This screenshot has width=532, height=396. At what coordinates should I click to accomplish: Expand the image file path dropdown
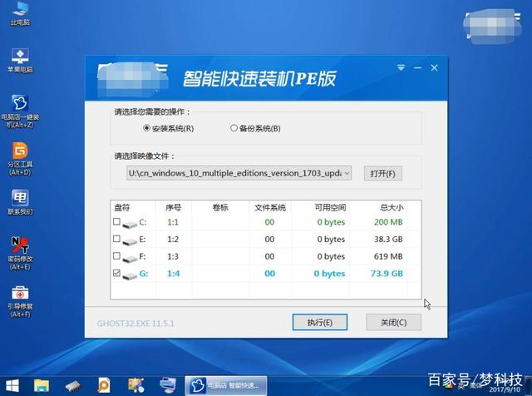[347, 173]
